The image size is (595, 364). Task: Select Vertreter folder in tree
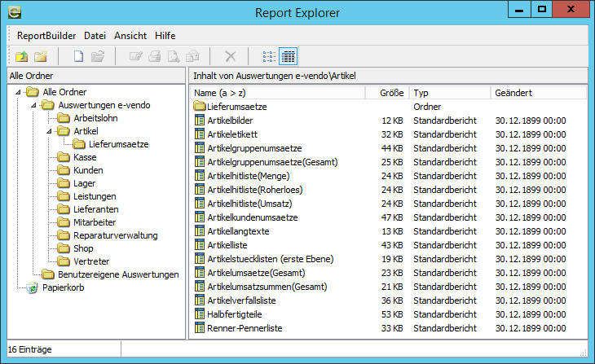[x=91, y=261]
